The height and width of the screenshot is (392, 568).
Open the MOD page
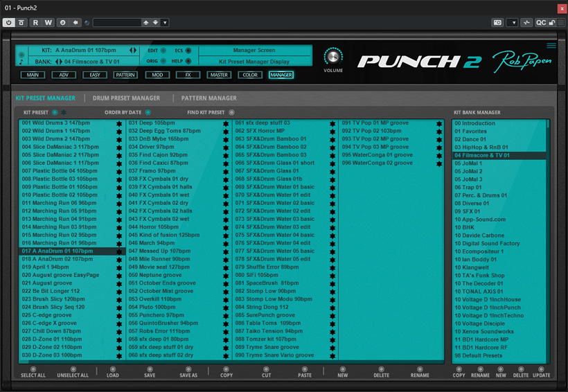tap(157, 75)
